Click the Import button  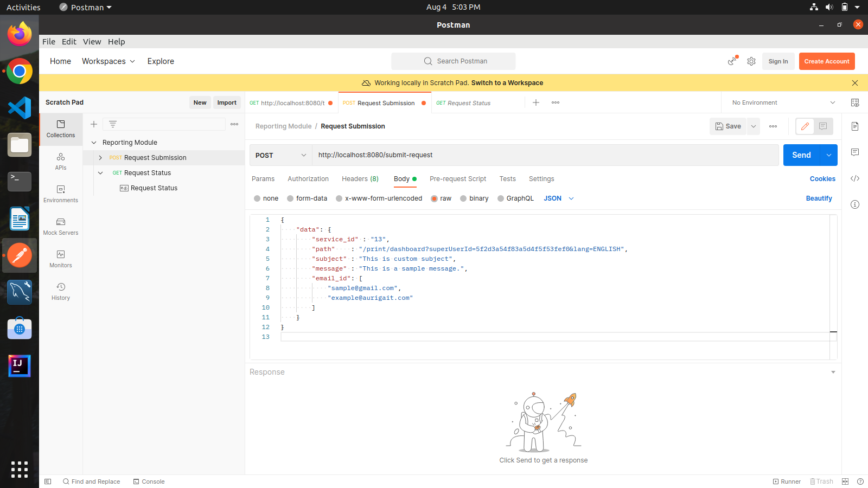point(227,102)
